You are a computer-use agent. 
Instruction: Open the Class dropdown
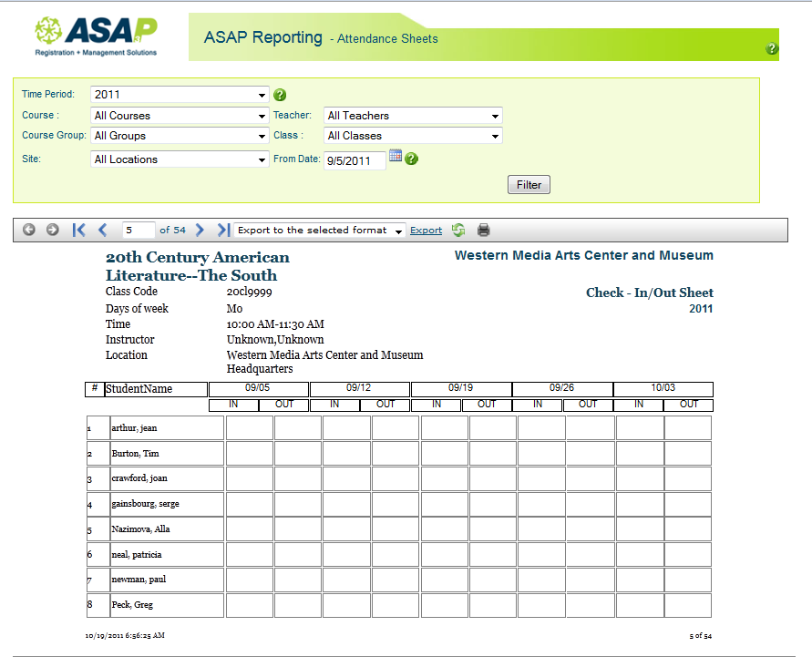coord(413,136)
